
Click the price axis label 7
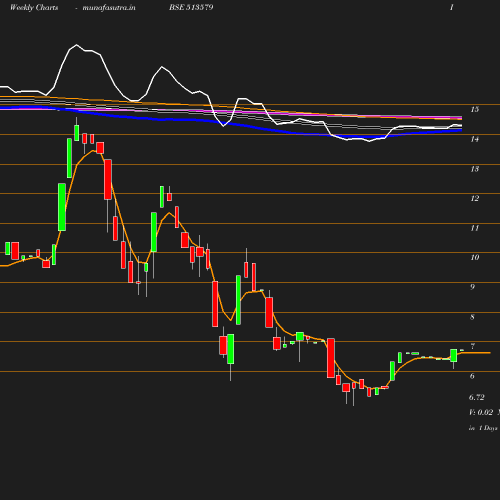(x=472, y=346)
